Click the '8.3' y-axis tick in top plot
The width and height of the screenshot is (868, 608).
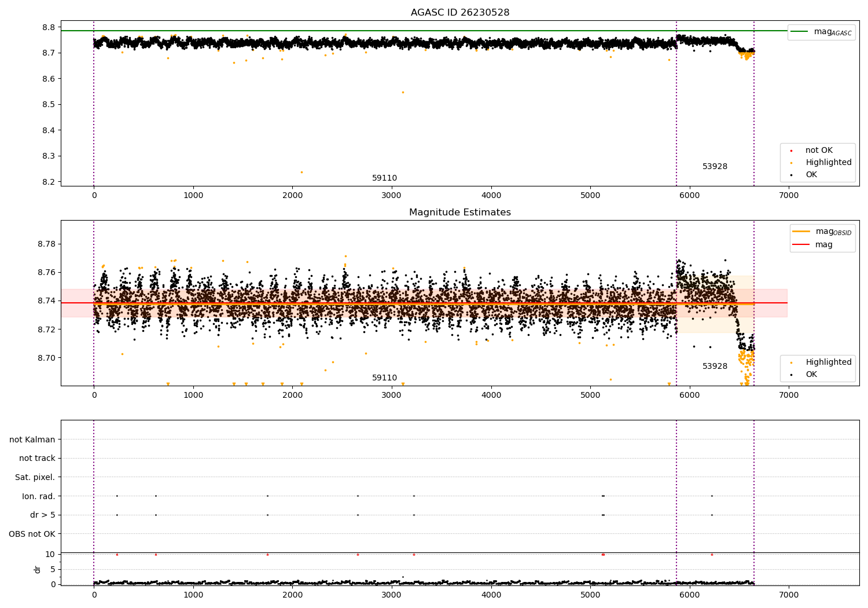(x=49, y=156)
